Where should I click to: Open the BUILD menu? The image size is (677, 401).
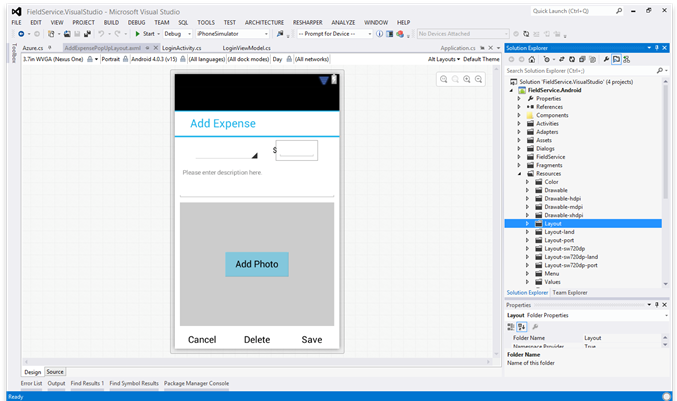(111, 21)
